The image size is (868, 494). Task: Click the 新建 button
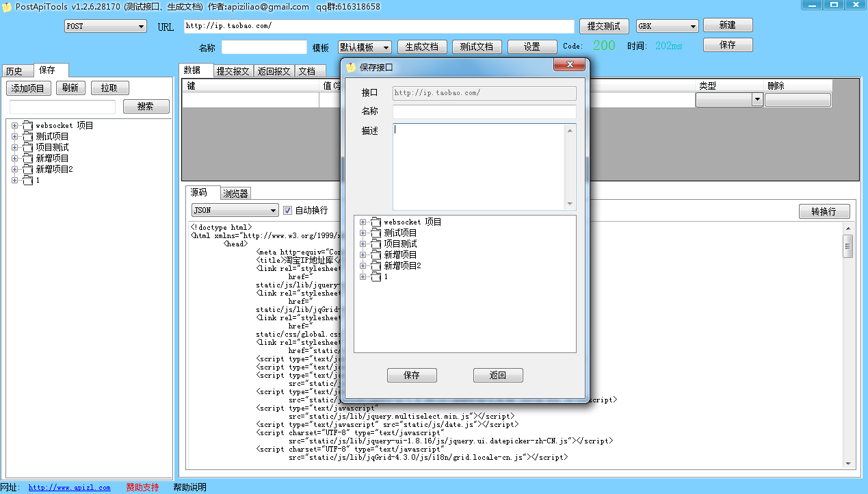pos(728,25)
